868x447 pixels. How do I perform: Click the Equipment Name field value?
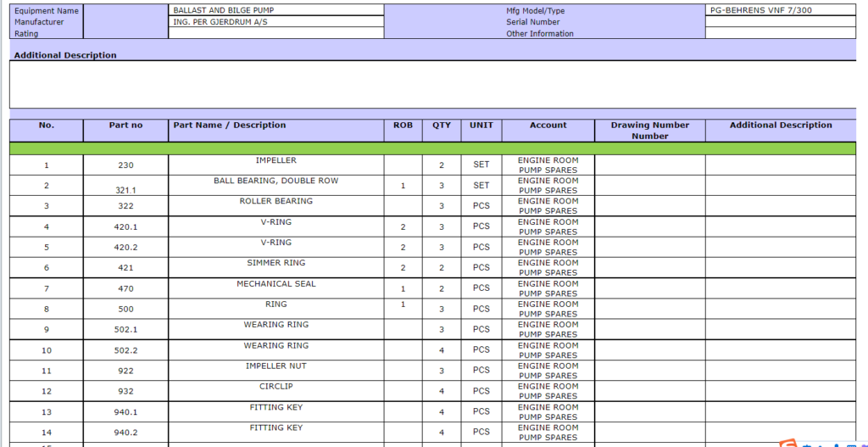(276, 10)
